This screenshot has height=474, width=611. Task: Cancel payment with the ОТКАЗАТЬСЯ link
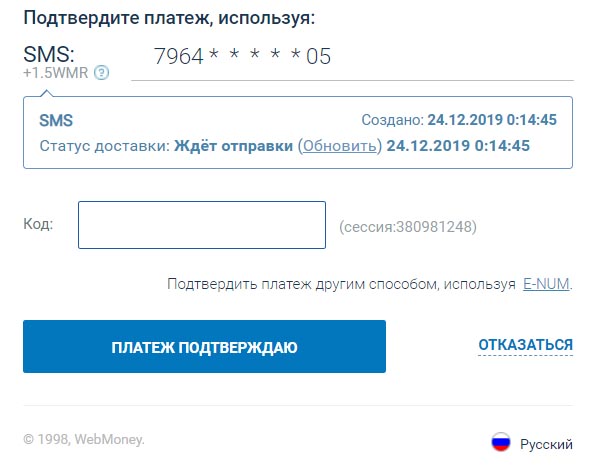click(525, 345)
